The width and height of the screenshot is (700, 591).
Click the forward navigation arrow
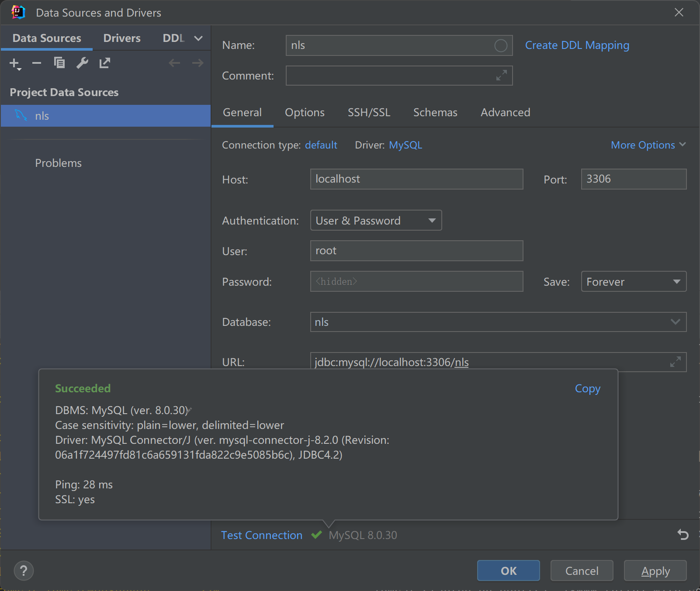tap(198, 63)
